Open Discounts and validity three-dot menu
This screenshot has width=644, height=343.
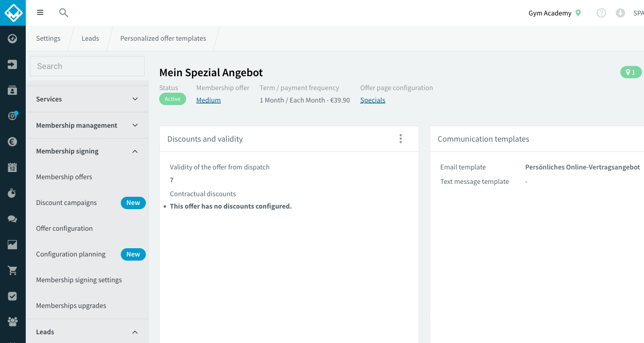[400, 139]
